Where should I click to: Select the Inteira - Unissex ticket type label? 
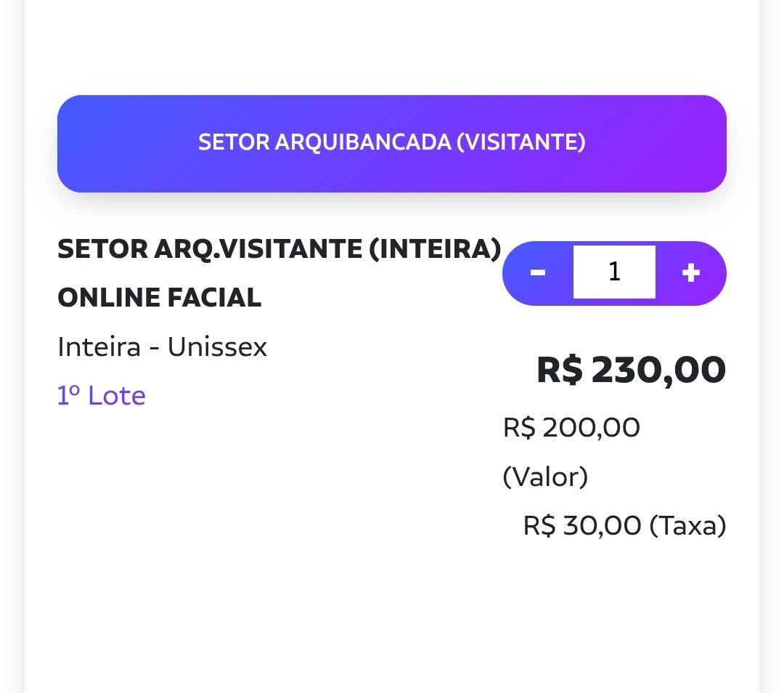162,347
